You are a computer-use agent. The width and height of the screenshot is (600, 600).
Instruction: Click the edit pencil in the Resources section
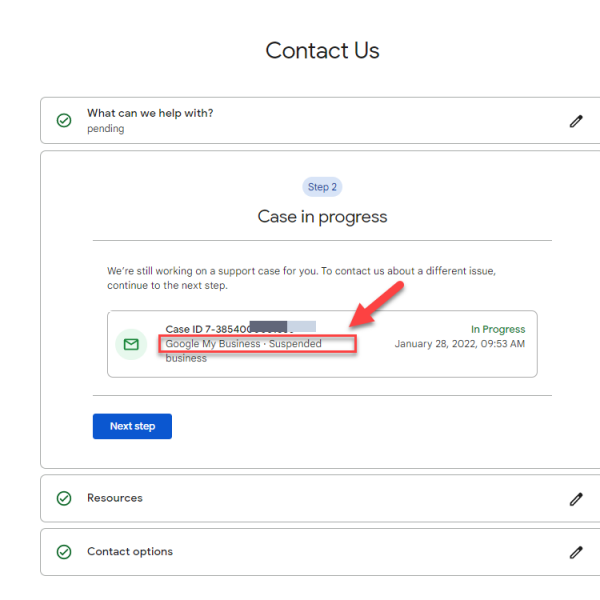[576, 498]
